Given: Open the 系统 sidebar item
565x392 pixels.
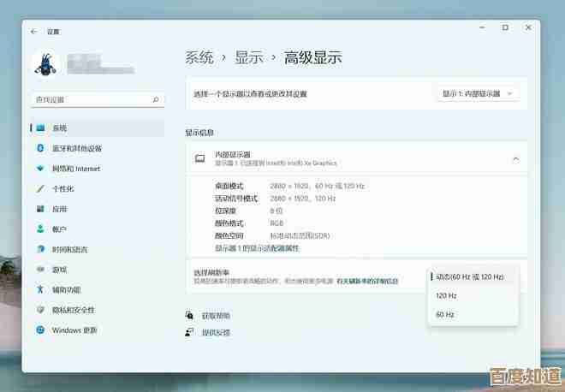Looking at the screenshot, I should click(x=98, y=128).
